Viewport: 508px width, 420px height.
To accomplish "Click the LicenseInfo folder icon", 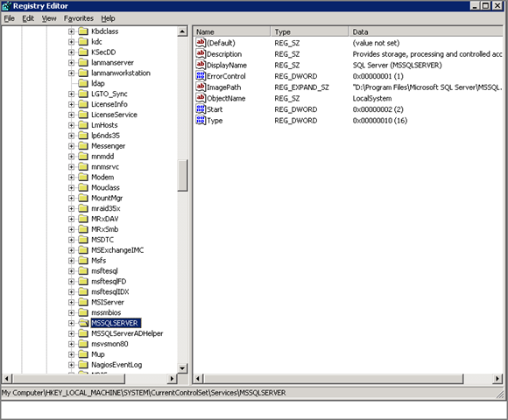I will click(x=83, y=104).
